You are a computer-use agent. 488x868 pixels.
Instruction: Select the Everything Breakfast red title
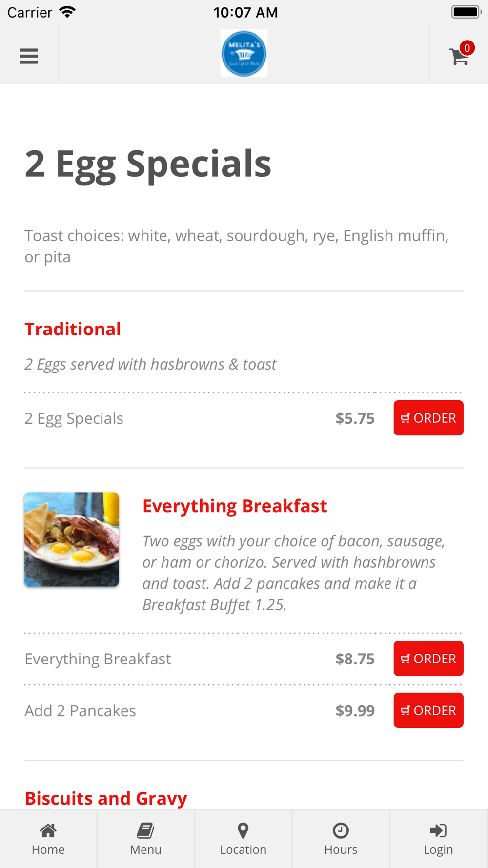click(x=235, y=506)
